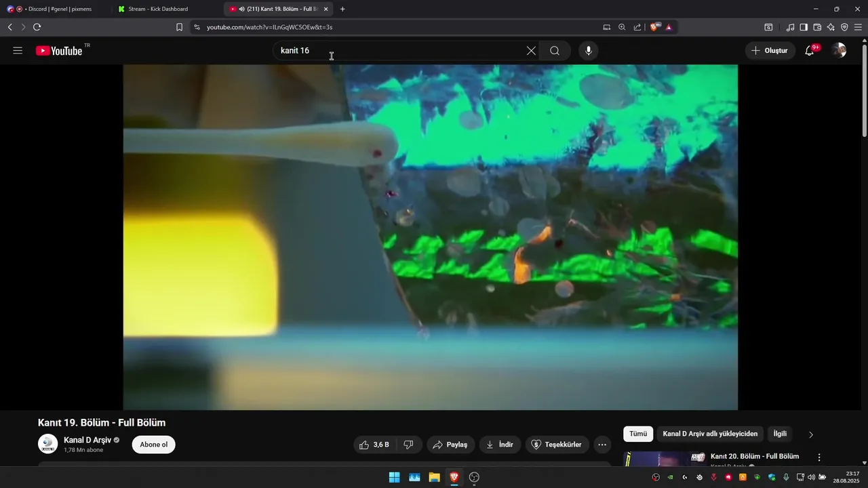Subscribe using the Abone ol button
This screenshot has width=868, height=488.
coord(154,445)
